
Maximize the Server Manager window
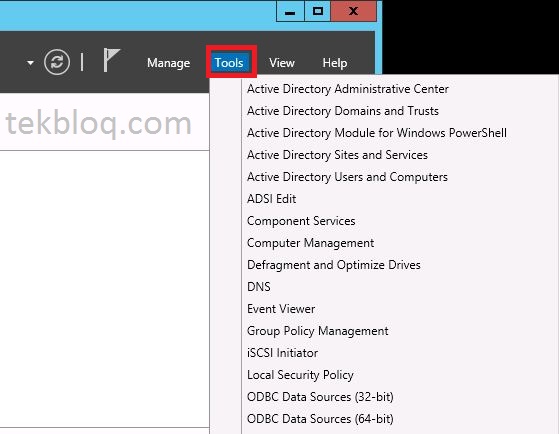[318, 11]
